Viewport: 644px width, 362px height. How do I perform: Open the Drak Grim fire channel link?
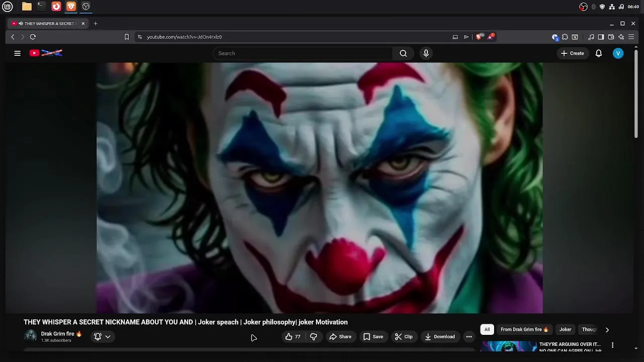pyautogui.click(x=61, y=334)
